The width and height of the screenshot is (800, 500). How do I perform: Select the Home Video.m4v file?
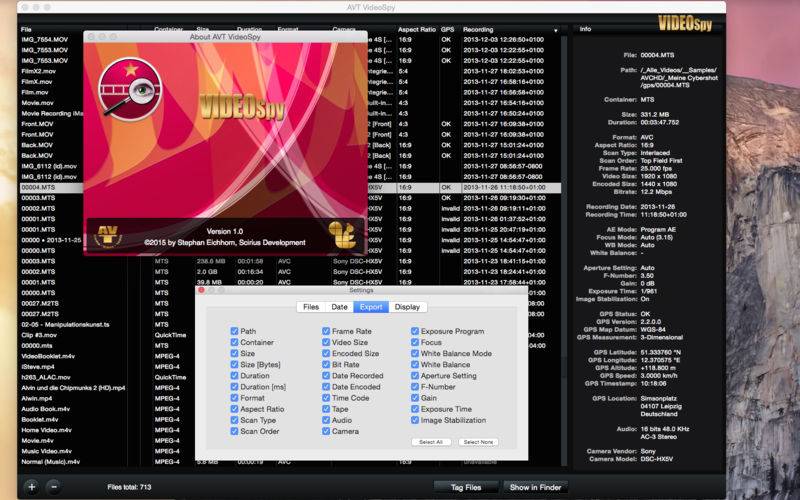click(46, 430)
